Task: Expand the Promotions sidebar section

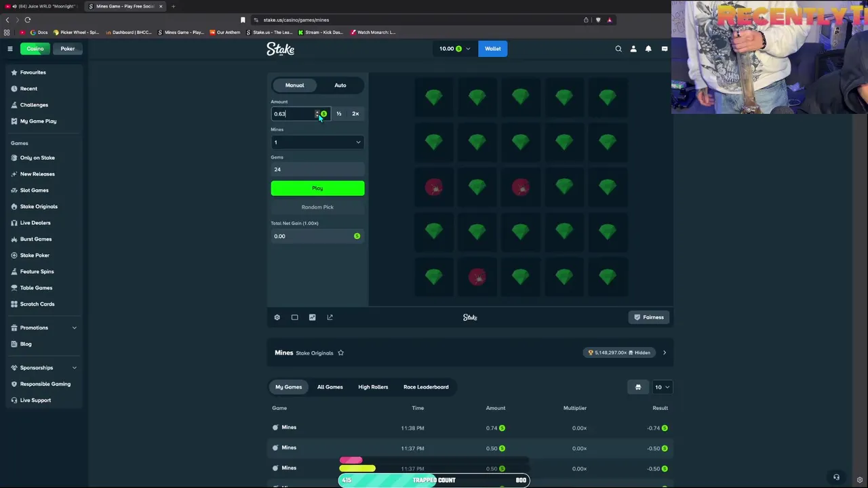Action: click(x=44, y=328)
